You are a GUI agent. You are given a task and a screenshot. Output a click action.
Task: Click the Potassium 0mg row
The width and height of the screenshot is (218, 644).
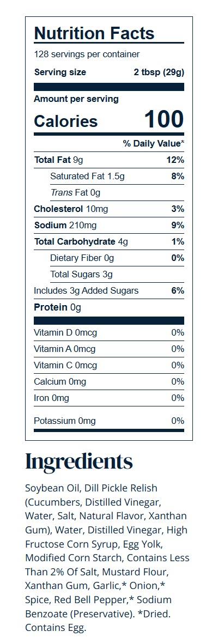tap(109, 421)
